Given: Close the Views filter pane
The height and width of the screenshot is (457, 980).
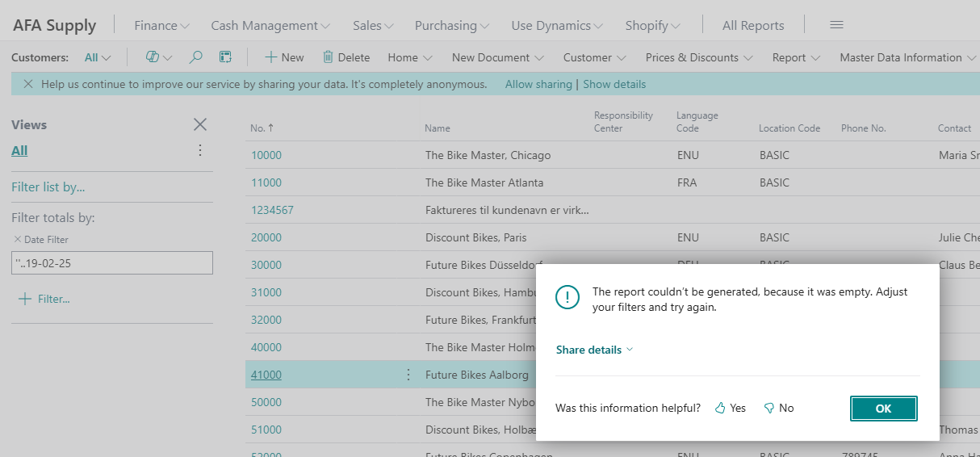Looking at the screenshot, I should point(200,124).
